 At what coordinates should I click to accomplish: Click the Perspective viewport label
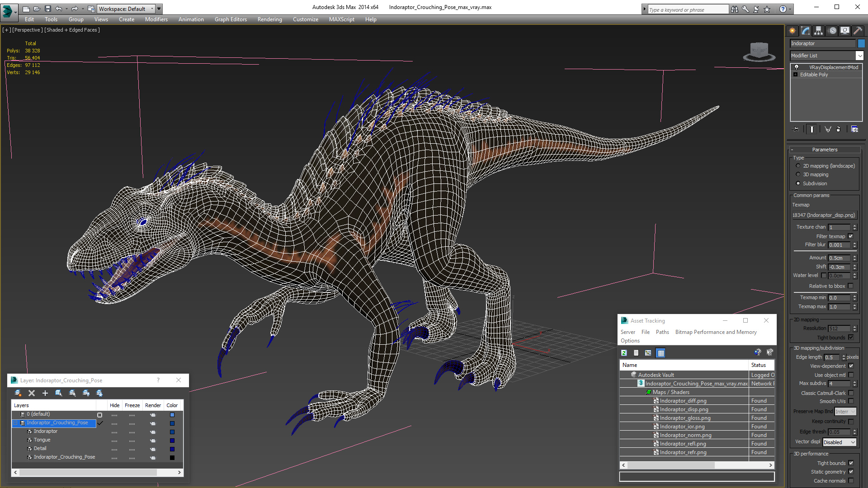pyautogui.click(x=28, y=30)
